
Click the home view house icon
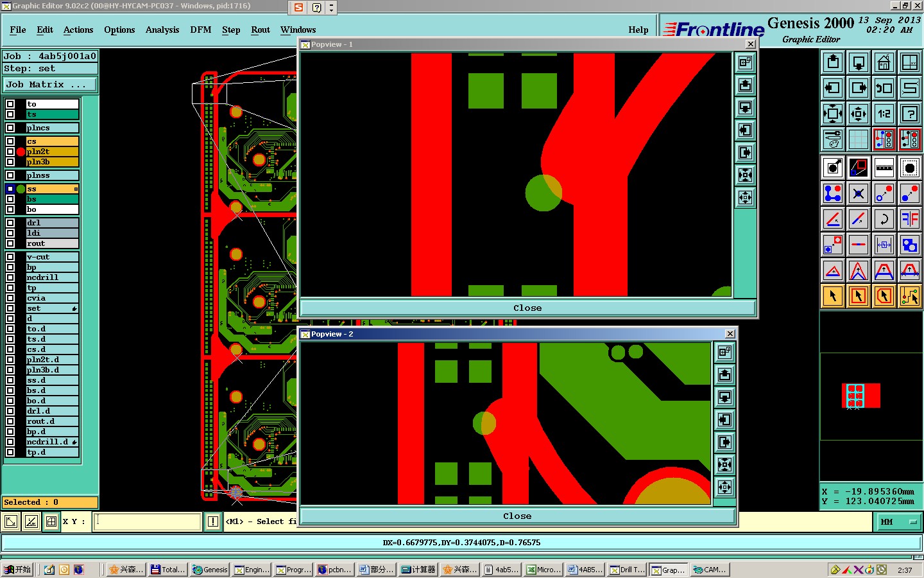coord(884,62)
